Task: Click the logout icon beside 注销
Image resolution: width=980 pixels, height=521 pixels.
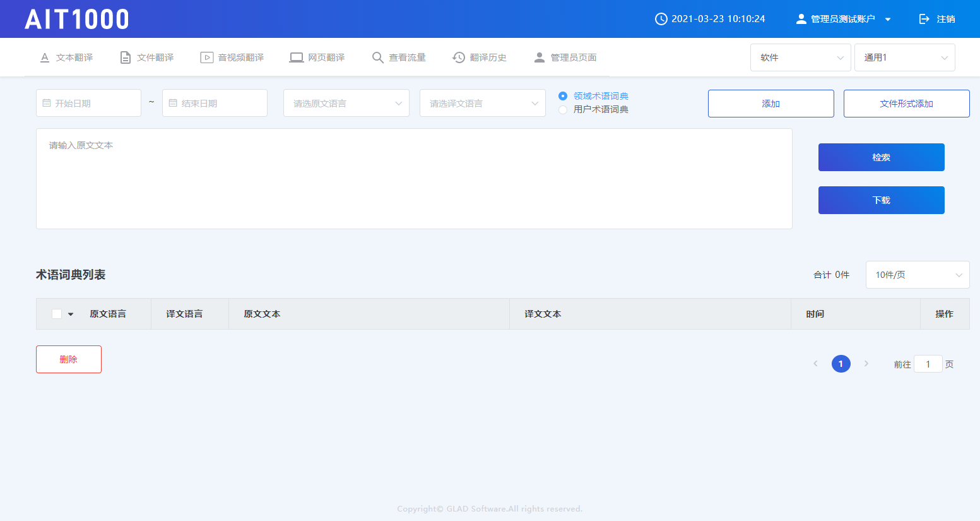Action: [924, 19]
